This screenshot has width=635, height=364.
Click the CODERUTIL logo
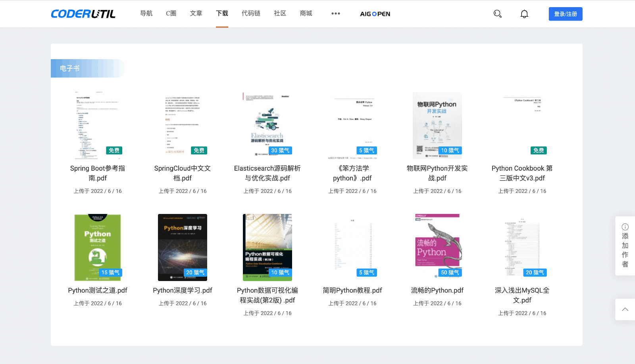point(83,14)
